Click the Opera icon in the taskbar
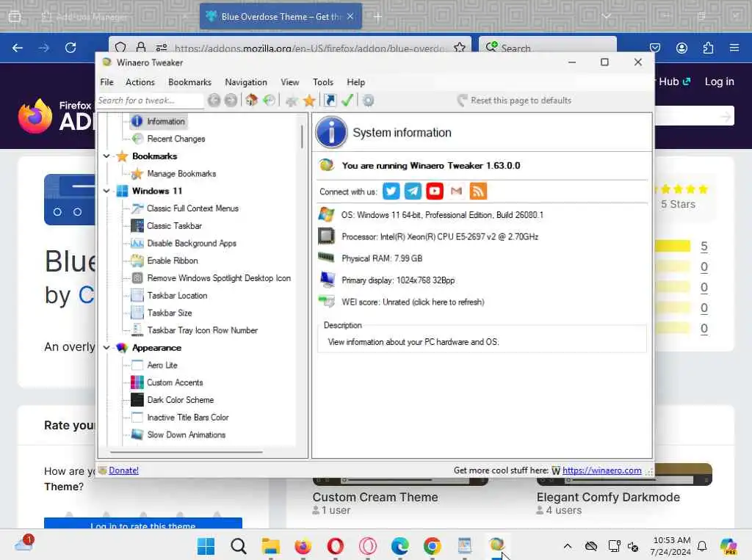Image resolution: width=752 pixels, height=560 pixels. pyautogui.click(x=335, y=545)
